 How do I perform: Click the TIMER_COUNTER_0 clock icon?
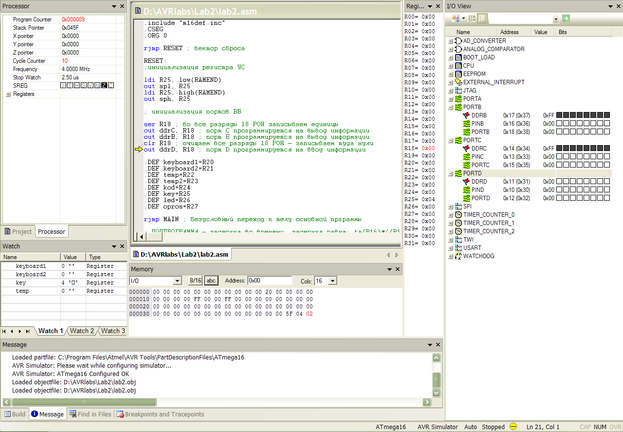coord(458,214)
